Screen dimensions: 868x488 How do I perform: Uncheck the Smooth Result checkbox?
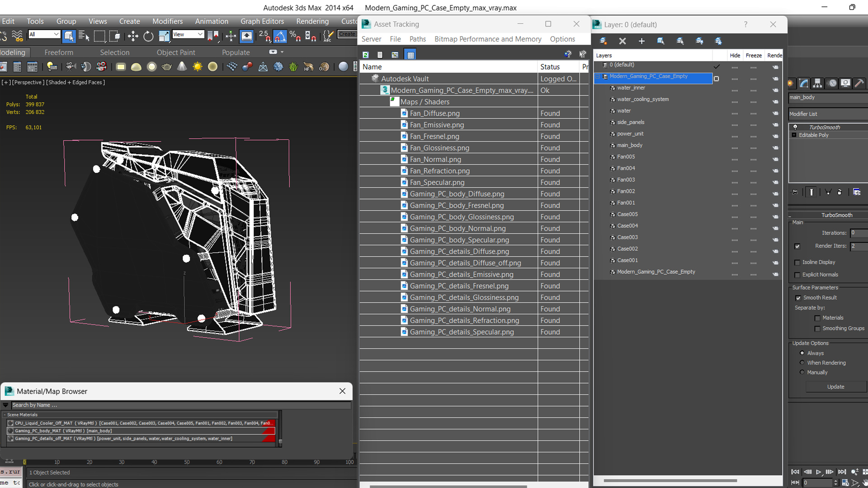pyautogui.click(x=798, y=298)
